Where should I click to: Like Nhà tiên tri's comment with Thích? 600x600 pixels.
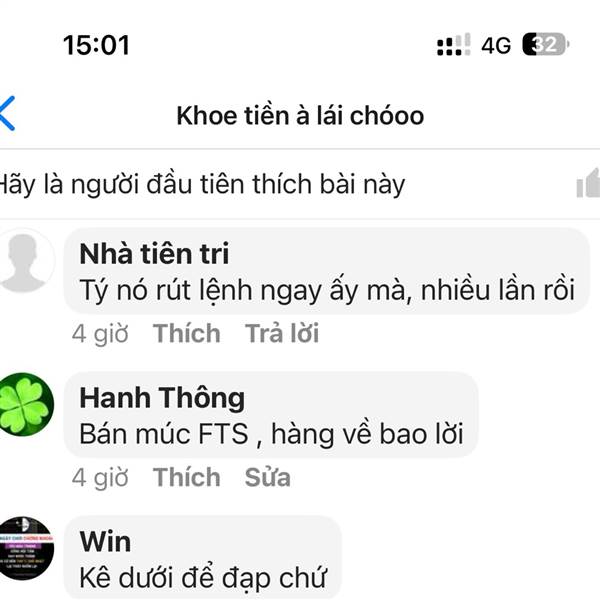coord(187,333)
